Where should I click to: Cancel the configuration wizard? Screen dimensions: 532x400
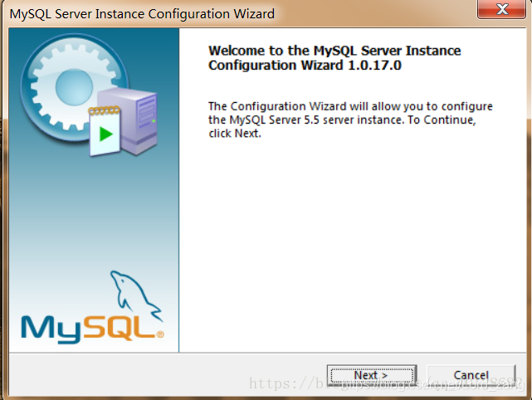pyautogui.click(x=471, y=376)
